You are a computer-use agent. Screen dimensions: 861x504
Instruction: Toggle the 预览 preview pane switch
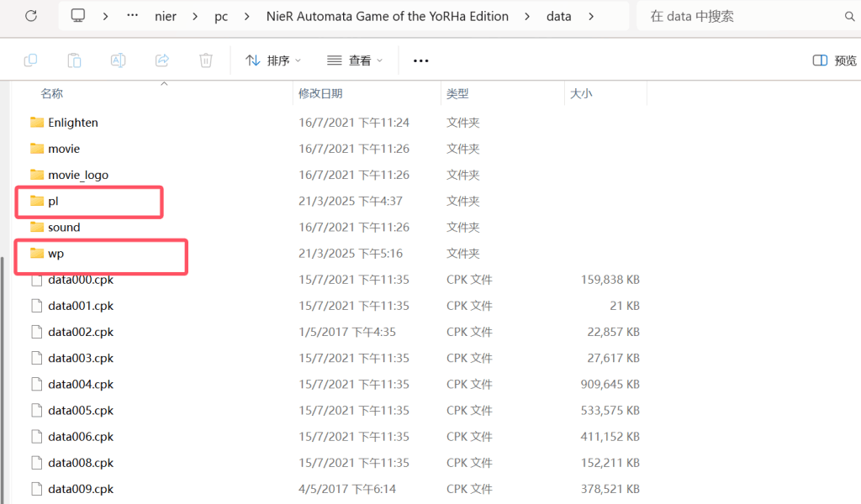click(x=832, y=60)
